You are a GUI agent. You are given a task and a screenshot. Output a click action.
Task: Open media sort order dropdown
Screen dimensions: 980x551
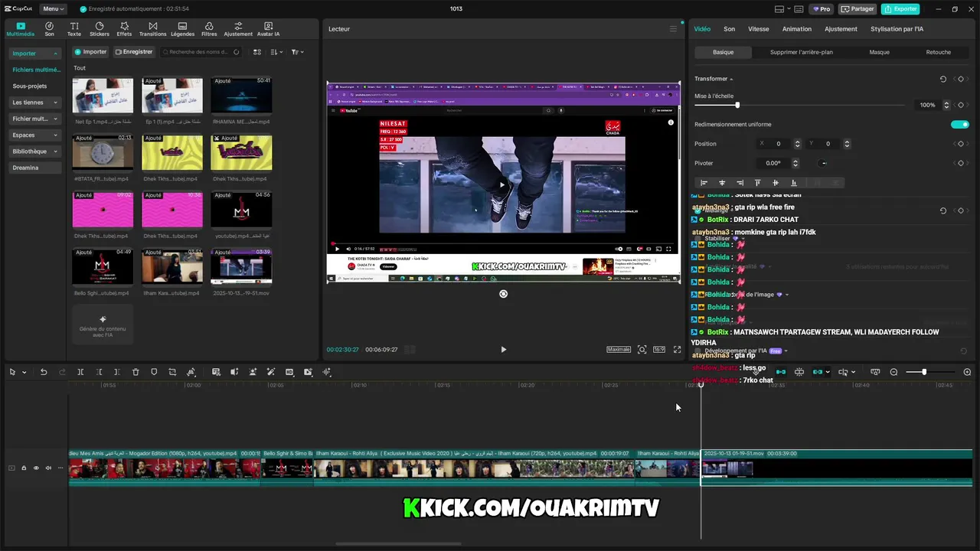(x=276, y=52)
